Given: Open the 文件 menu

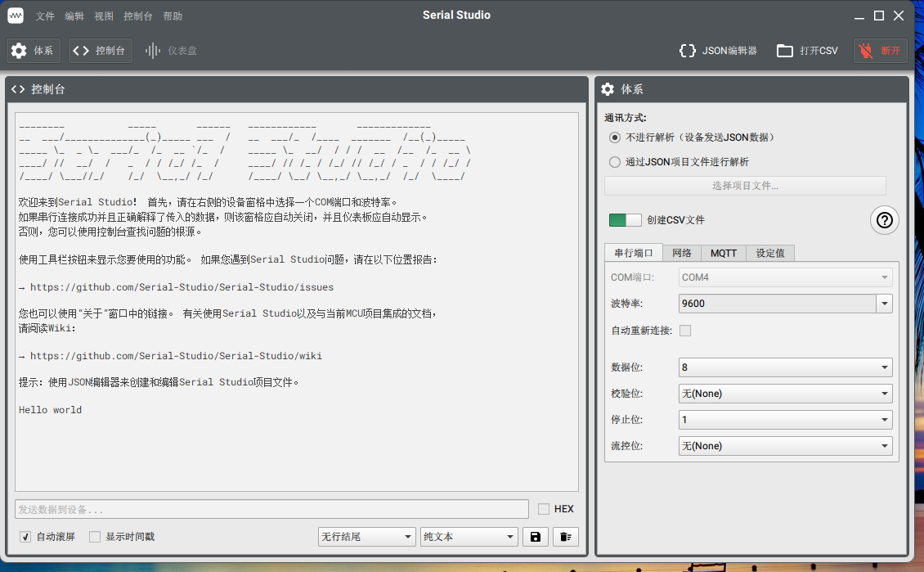Looking at the screenshot, I should pos(45,16).
